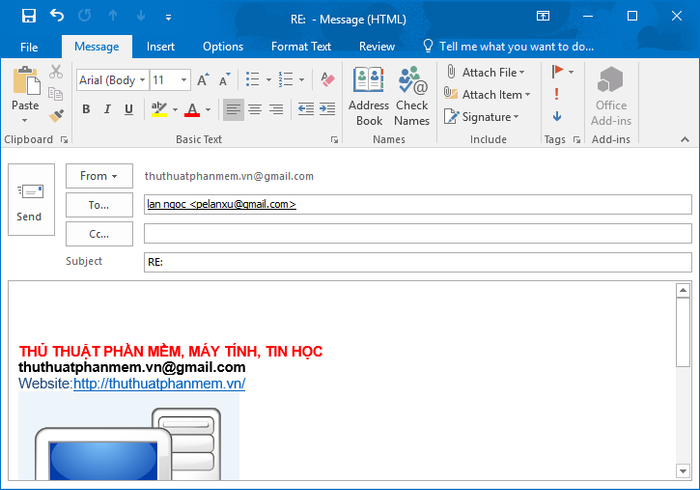Align text left
The height and width of the screenshot is (490, 700).
(233, 109)
